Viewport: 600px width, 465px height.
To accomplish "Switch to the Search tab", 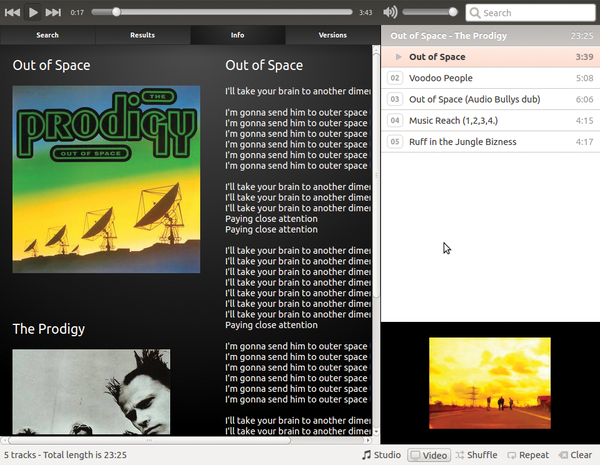I will point(47,35).
